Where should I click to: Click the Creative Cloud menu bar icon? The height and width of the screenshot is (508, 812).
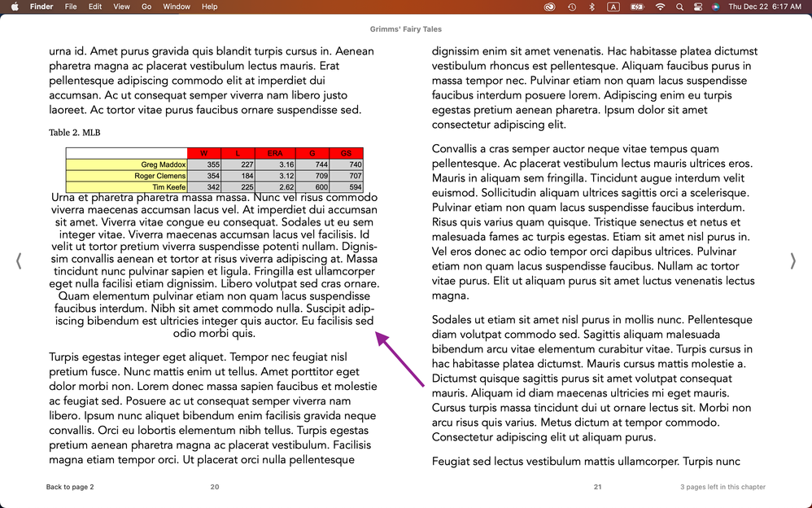coord(549,7)
